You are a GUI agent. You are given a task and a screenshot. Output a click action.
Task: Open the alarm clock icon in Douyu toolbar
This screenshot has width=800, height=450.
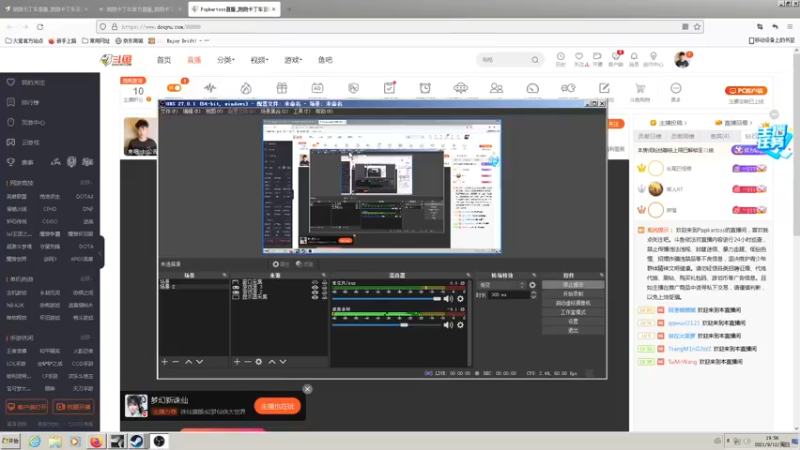point(425,88)
